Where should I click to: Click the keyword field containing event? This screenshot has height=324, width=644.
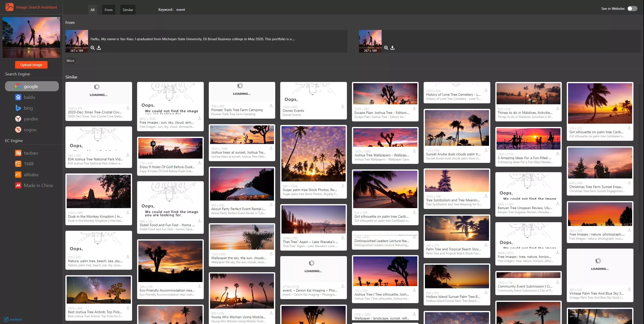[x=181, y=10]
